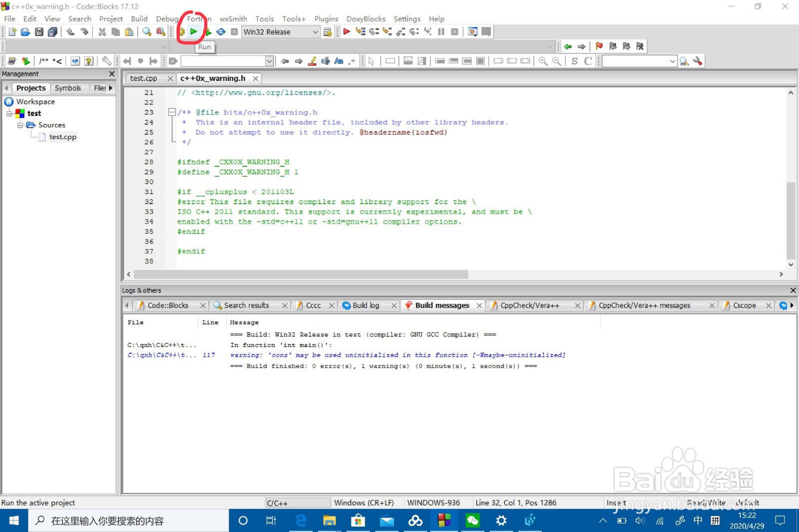Viewport: 799px width, 532px height.
Task: Open the Build menu
Action: [139, 18]
